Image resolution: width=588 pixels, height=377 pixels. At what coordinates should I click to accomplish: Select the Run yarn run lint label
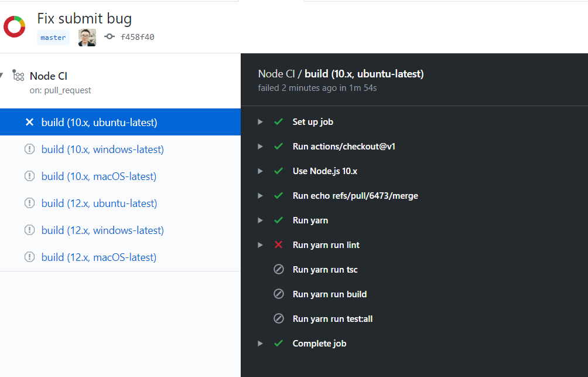click(x=326, y=245)
